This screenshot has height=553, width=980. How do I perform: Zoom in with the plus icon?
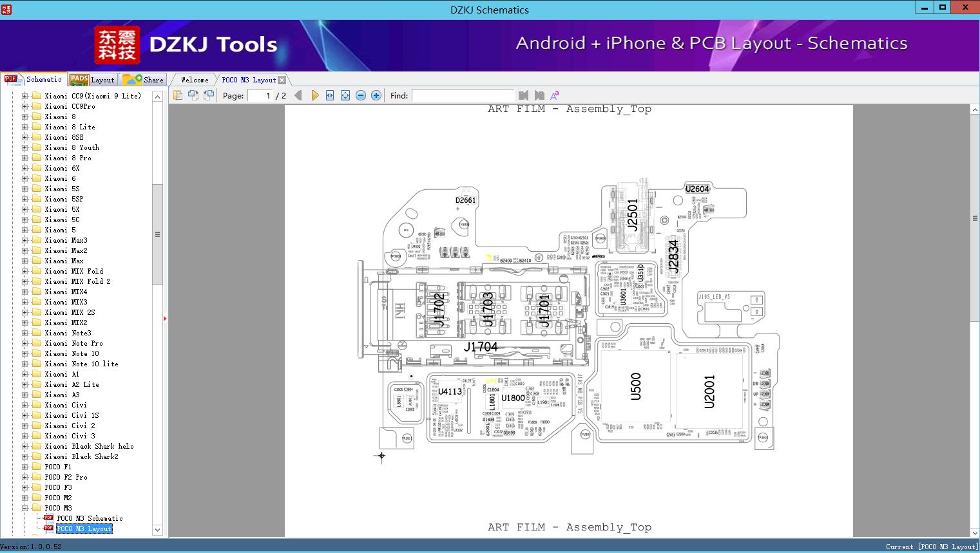376,95
